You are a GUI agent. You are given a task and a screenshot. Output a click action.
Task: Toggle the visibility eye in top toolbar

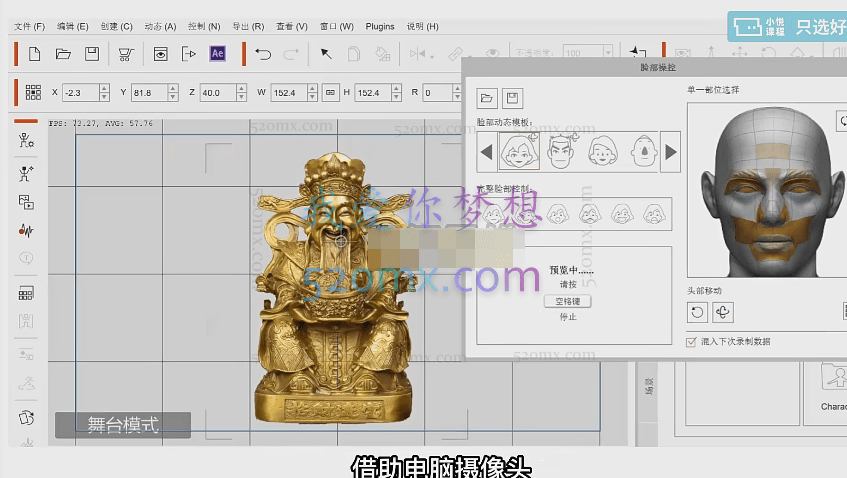[x=492, y=53]
